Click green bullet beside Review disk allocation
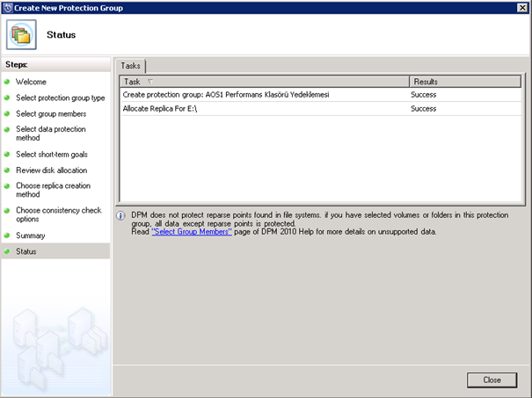 coord(7,170)
